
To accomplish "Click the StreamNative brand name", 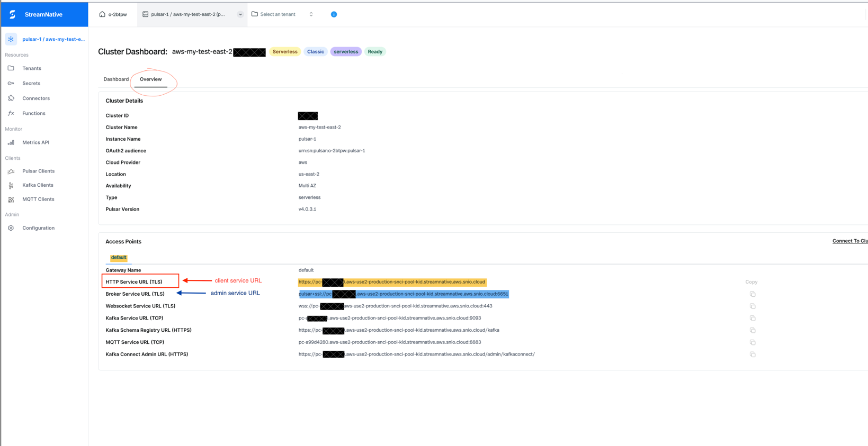I will coord(43,15).
